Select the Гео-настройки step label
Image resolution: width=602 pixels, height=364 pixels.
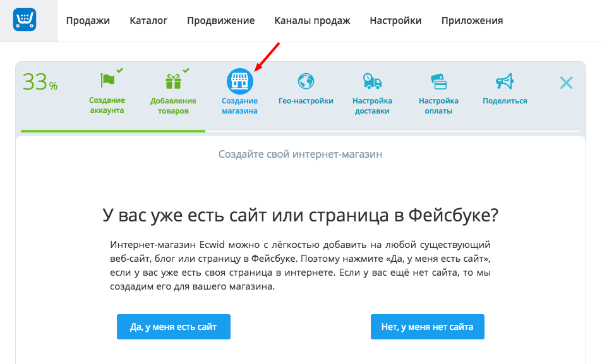[x=306, y=101]
